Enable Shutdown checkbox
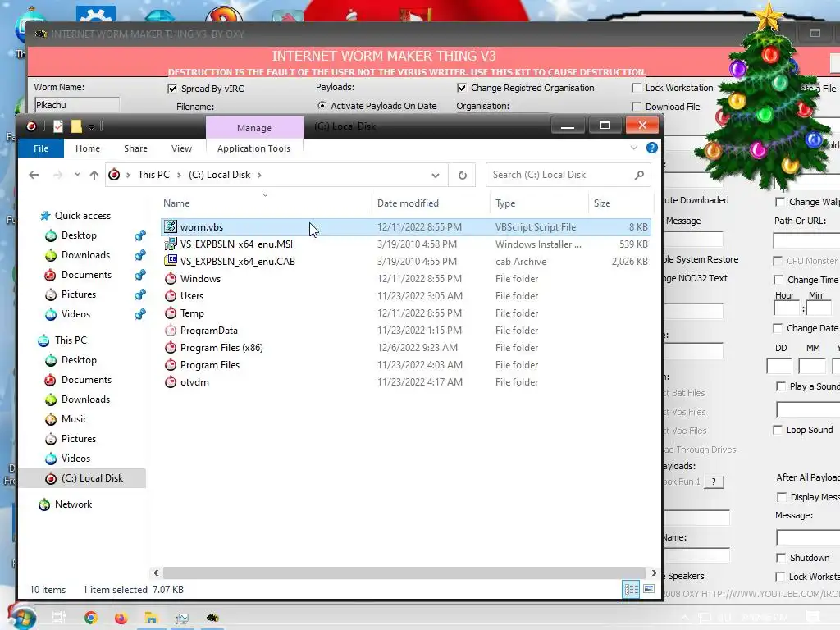Screen dimensions: 840x630 [781, 558]
